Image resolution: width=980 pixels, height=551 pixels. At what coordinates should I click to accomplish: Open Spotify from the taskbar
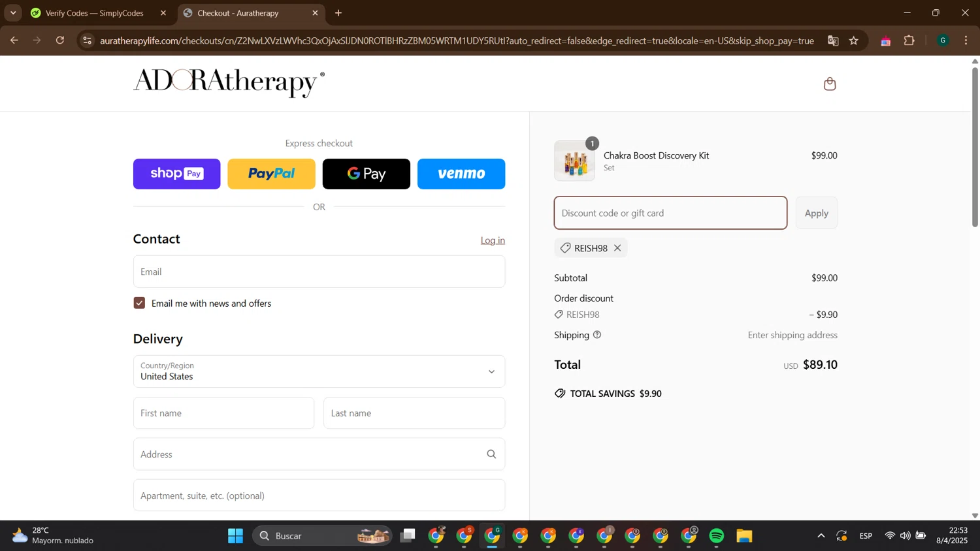click(x=717, y=536)
